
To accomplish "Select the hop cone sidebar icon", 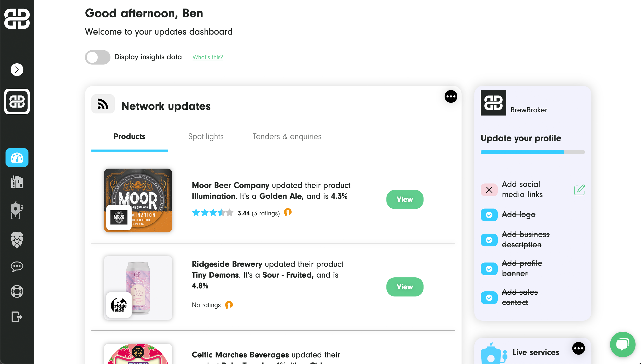I will (x=17, y=240).
